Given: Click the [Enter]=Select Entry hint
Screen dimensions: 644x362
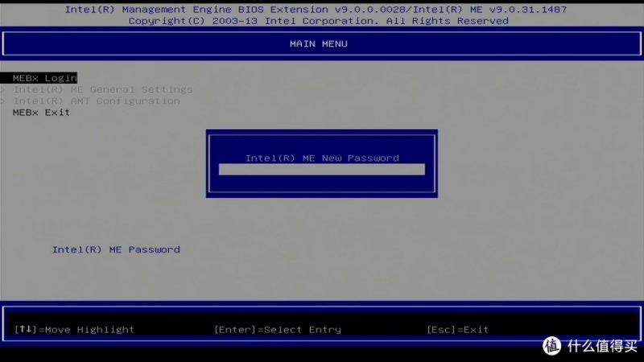Looking at the screenshot, I should coord(278,330).
